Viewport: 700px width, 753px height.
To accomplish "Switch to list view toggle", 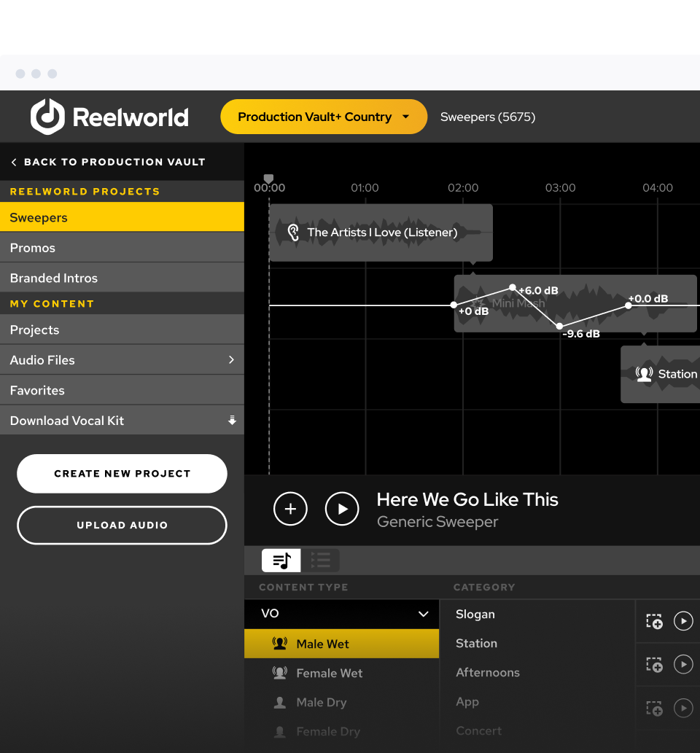I will click(x=321, y=561).
